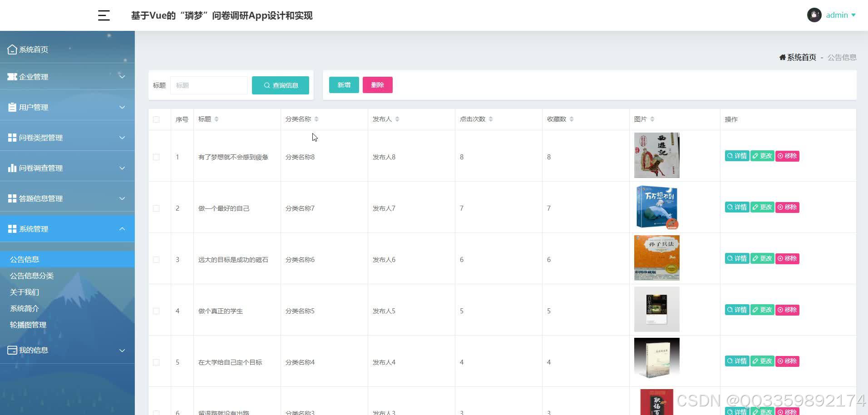868x415 pixels.
Task: Focus the 标题 search input field
Action: tap(209, 85)
